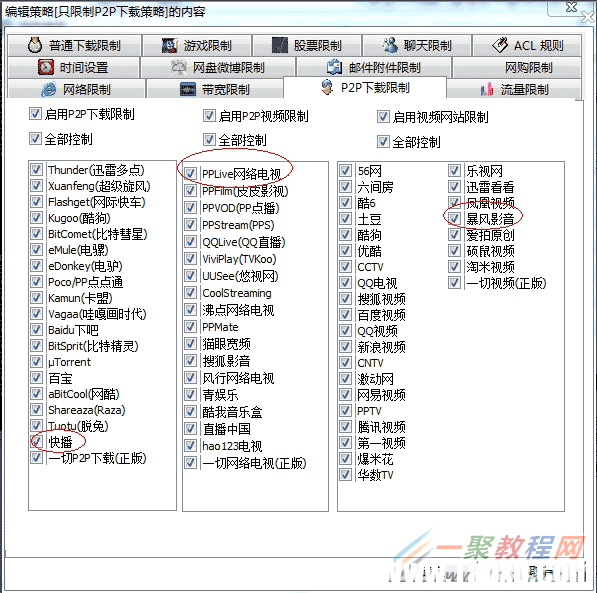
Task: Toggle Xuanfeng(超级旋风) checkbox
Action: pyautogui.click(x=37, y=185)
